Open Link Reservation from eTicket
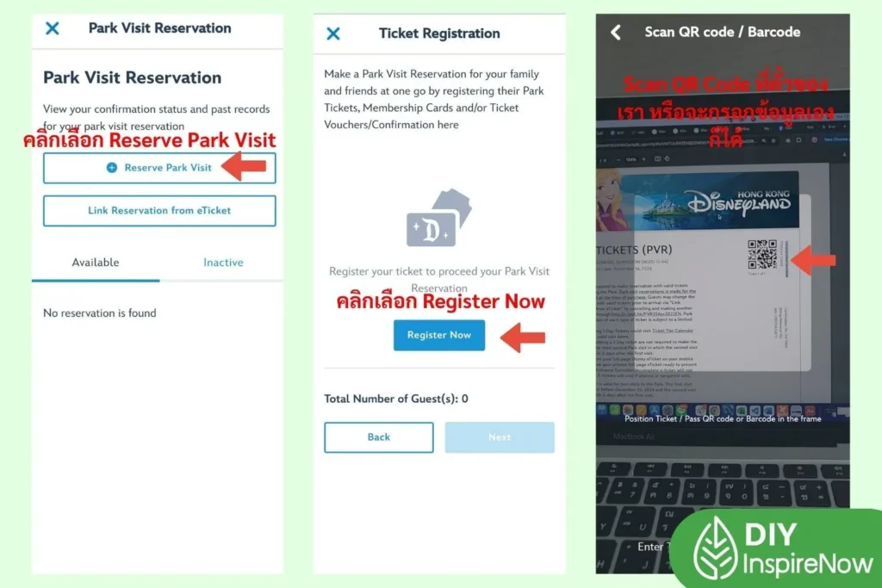The image size is (882, 588). [159, 211]
